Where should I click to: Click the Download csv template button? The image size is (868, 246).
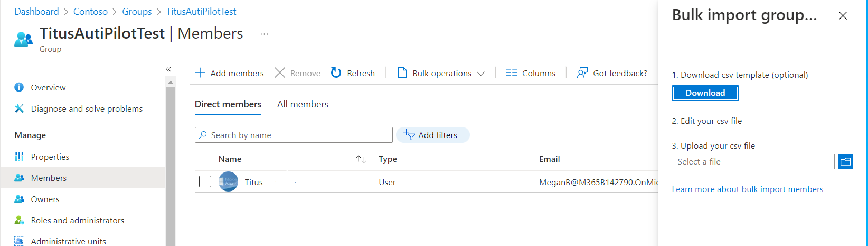(x=705, y=93)
